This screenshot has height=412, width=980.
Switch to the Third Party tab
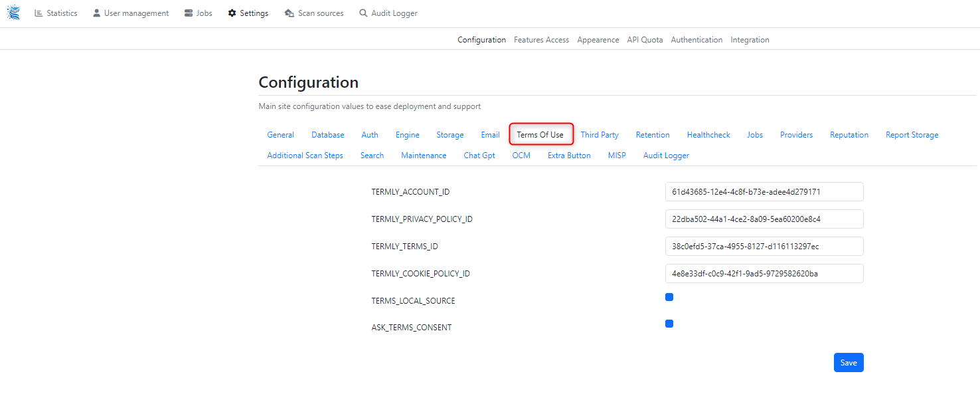coord(600,135)
